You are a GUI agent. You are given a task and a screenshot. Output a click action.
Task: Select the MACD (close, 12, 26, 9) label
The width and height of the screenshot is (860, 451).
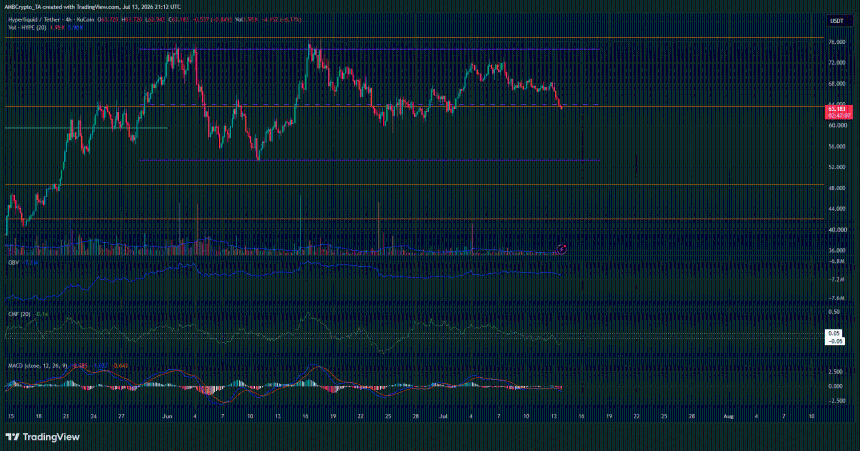click(x=38, y=365)
